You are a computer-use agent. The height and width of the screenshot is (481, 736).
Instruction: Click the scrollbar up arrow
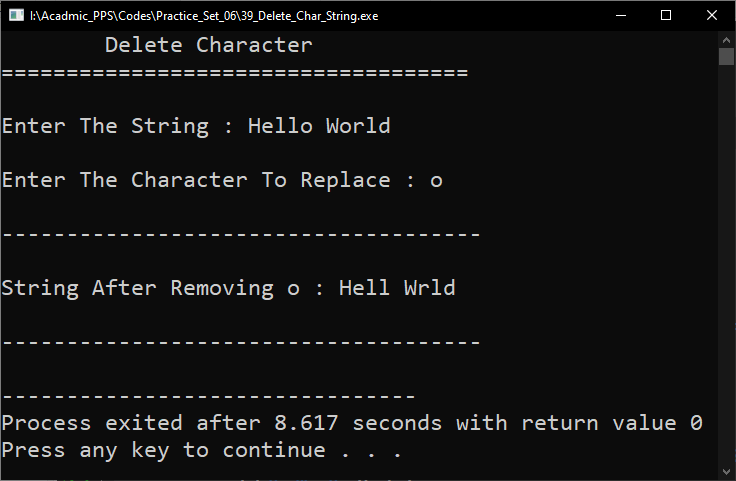(727, 38)
